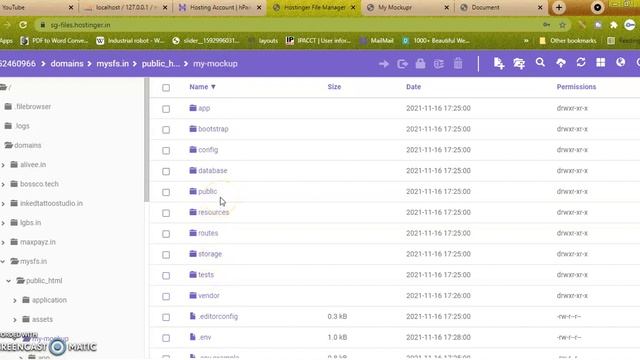The width and height of the screenshot is (640, 360).
Task: Check the box for the routes folder
Action: (166, 234)
